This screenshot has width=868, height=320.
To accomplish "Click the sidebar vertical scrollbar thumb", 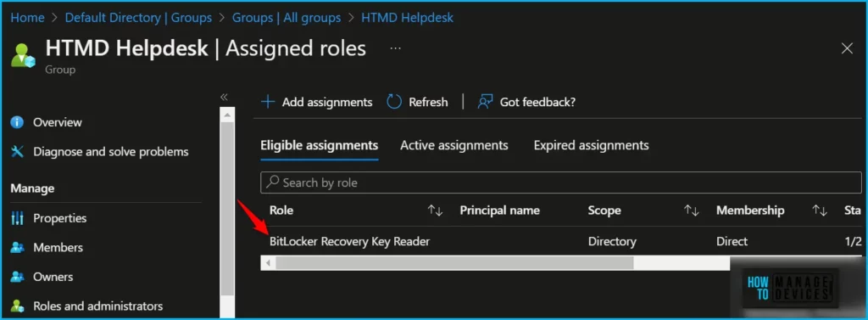I will point(227,210).
